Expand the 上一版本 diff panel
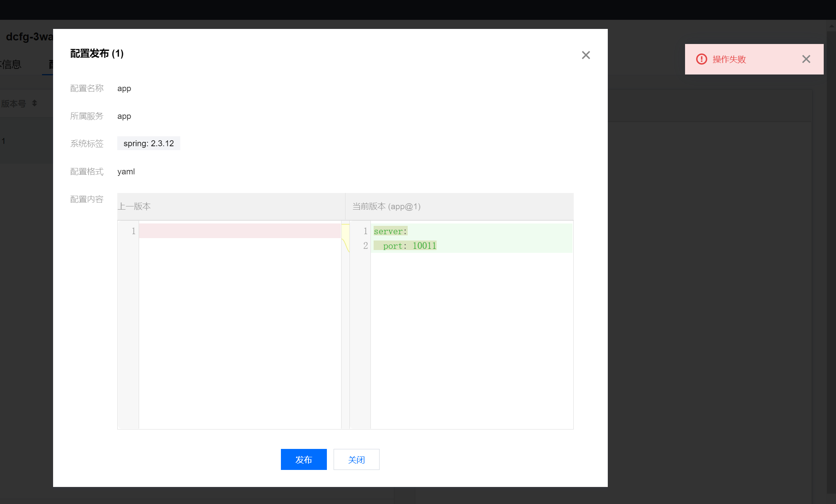 (x=134, y=206)
